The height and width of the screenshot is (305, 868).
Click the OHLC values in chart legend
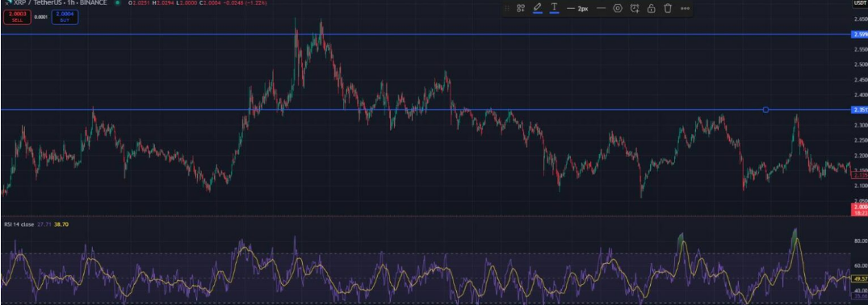click(x=199, y=2)
